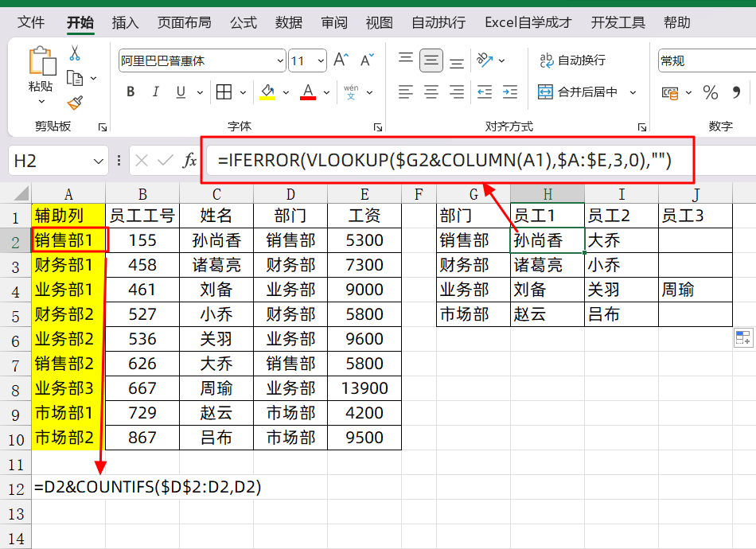Viewport: 756px width, 549px height.
Task: Click the Auto Fill options icon
Action: 743,337
